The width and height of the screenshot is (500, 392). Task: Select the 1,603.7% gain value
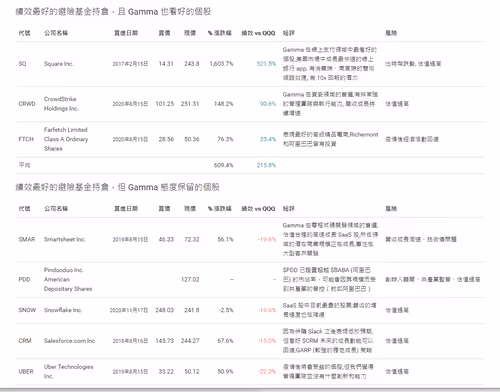[221, 64]
